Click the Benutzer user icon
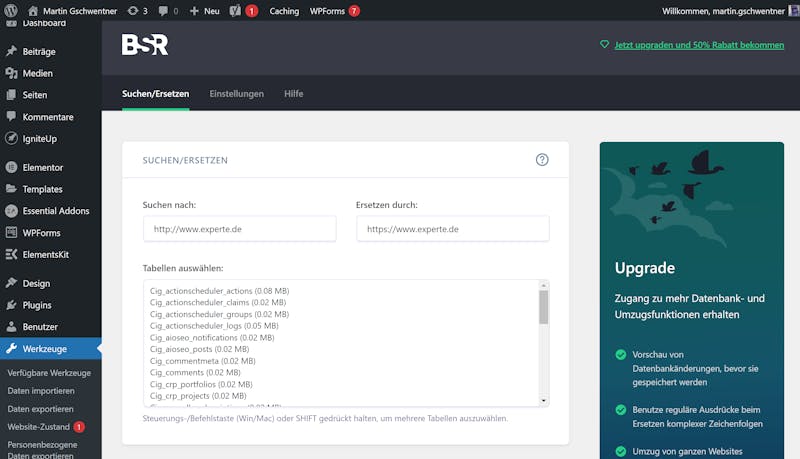This screenshot has height=459, width=800. point(11,326)
